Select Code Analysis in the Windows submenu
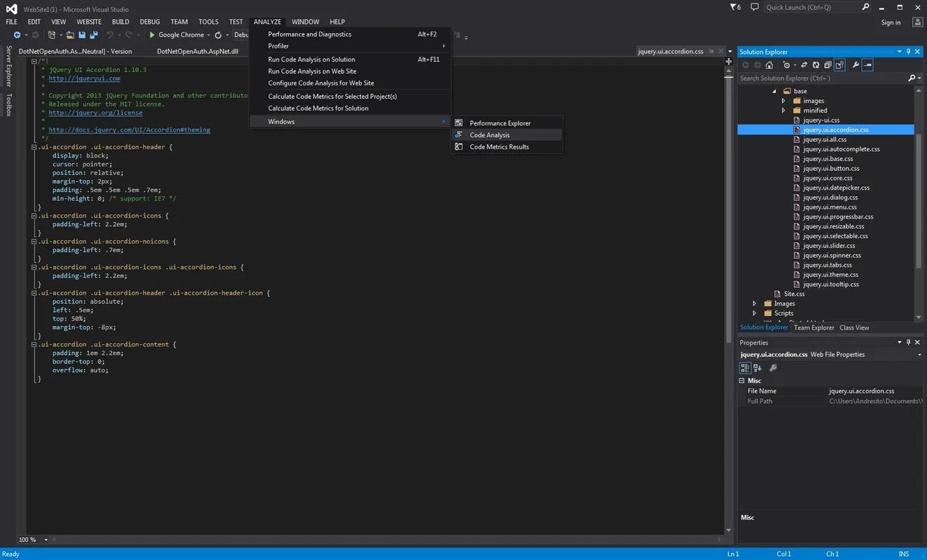The height and width of the screenshot is (560, 927). 489,135
